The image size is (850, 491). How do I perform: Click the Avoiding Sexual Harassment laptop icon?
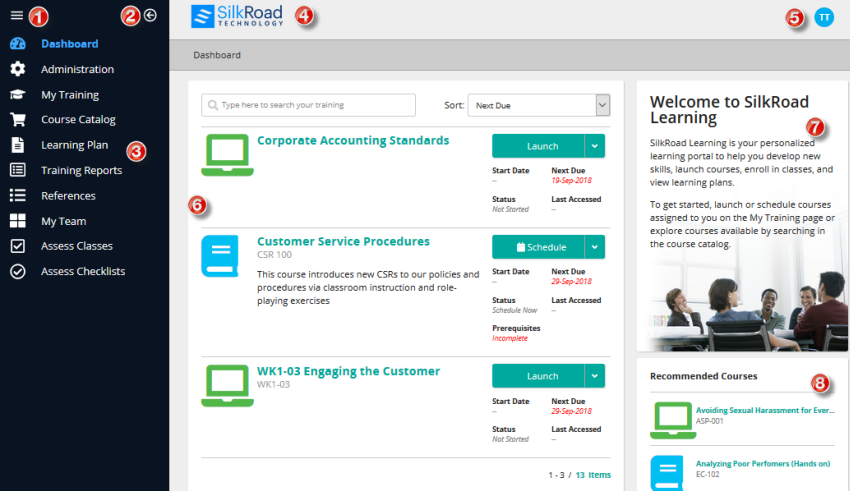[x=673, y=420]
